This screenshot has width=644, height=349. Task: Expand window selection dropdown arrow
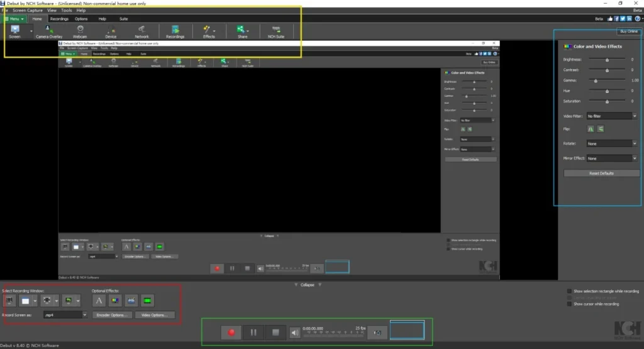pos(35,301)
